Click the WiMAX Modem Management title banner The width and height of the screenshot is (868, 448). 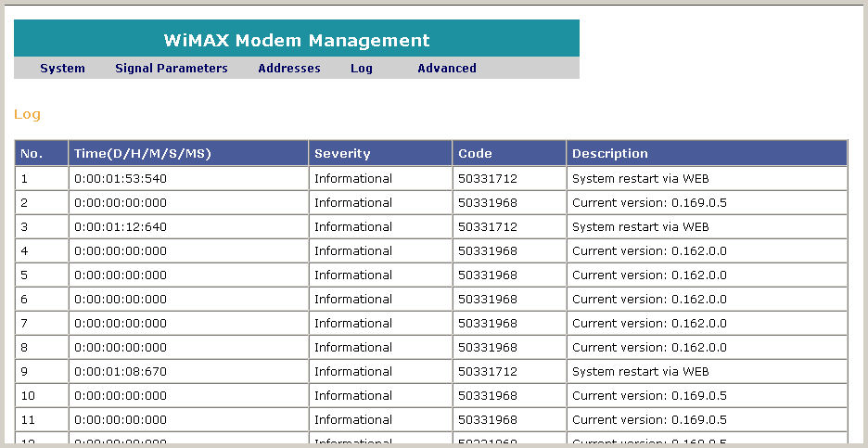297,40
